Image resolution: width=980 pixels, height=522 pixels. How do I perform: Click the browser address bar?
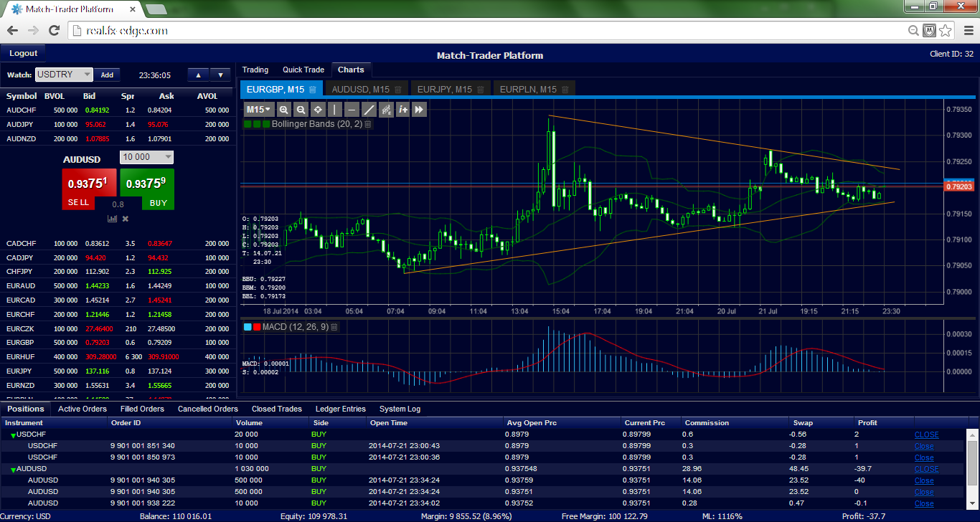(488, 31)
